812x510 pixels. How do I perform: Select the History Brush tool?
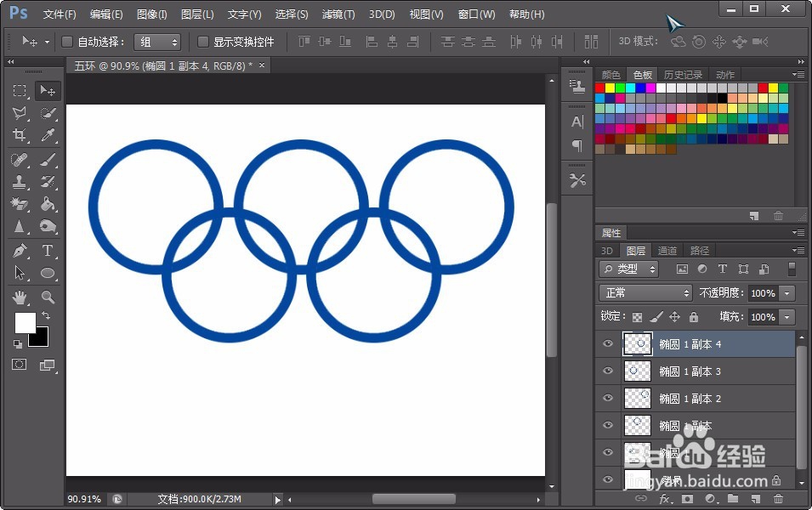click(48, 182)
